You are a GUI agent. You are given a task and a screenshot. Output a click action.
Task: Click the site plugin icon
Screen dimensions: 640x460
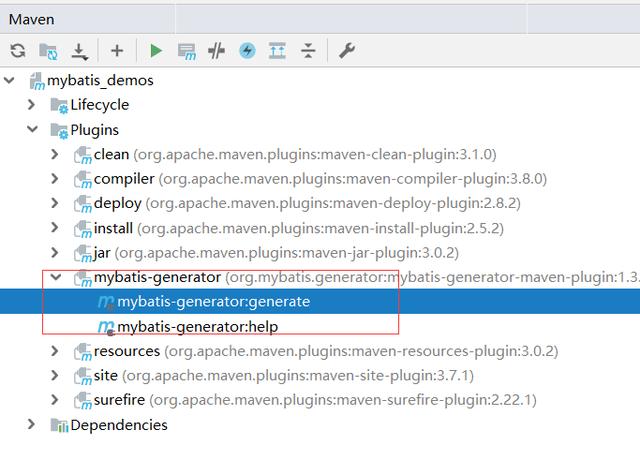[83, 376]
